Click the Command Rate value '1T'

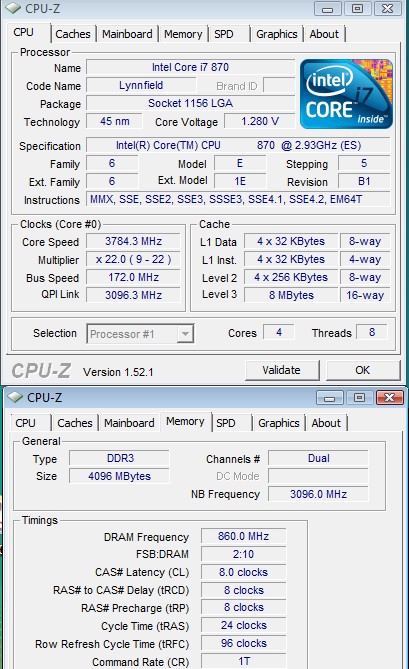(244, 661)
